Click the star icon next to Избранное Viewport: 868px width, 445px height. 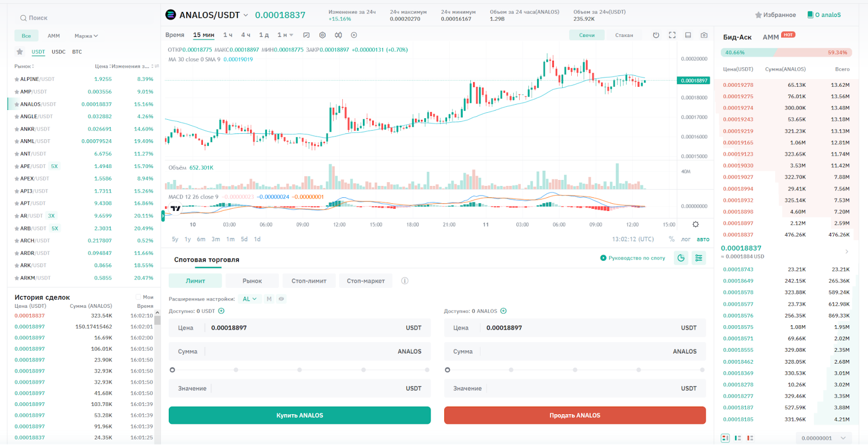tap(758, 15)
